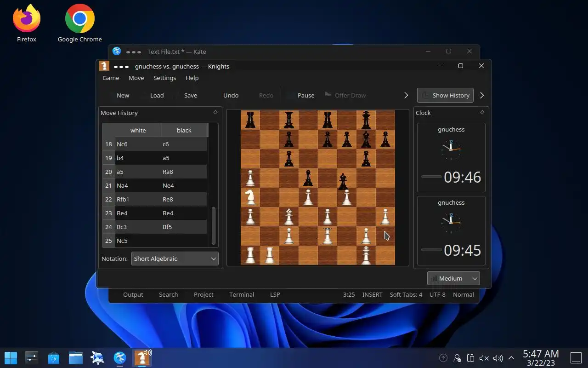Expand the hidden system tray icons
The width and height of the screenshot is (588, 368).
point(511,358)
